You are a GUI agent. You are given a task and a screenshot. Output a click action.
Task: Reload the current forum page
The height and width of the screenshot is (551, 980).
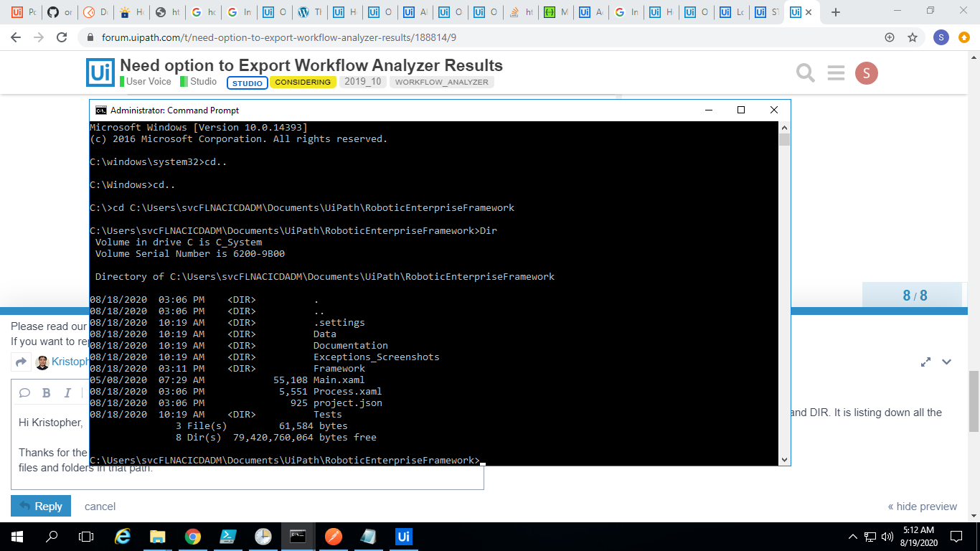pos(62,37)
